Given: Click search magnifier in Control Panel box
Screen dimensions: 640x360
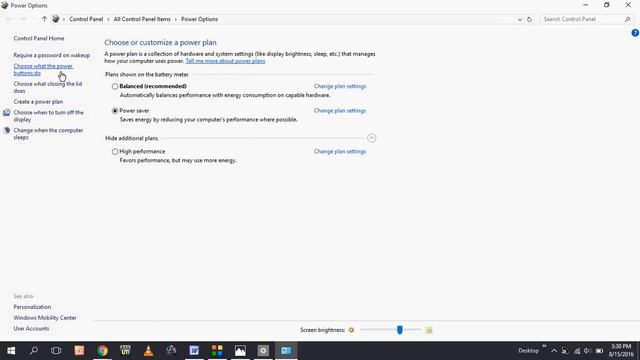Looking at the screenshot, I should click(x=627, y=19).
